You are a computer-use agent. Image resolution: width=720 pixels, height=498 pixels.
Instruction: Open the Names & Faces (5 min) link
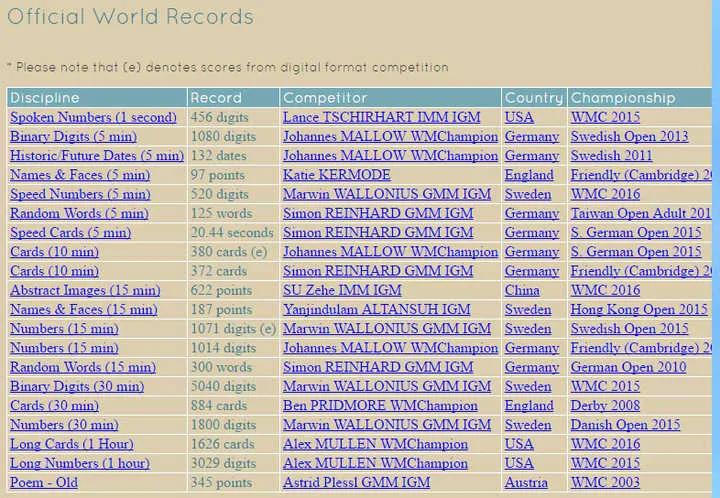(80, 175)
